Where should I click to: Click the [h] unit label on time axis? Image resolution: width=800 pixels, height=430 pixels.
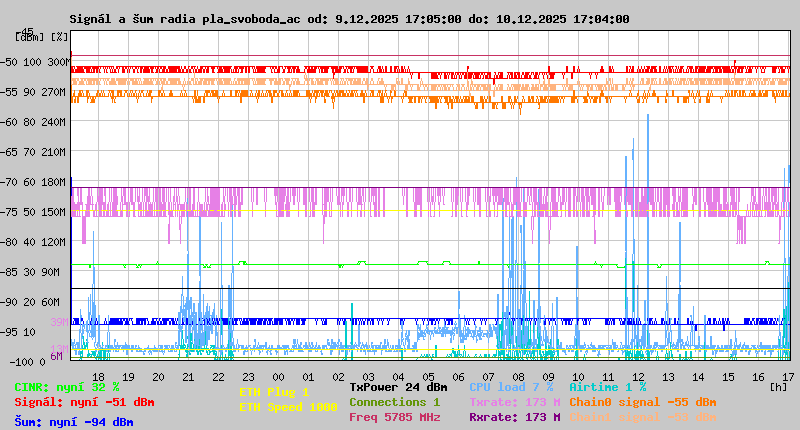[x=777, y=386]
